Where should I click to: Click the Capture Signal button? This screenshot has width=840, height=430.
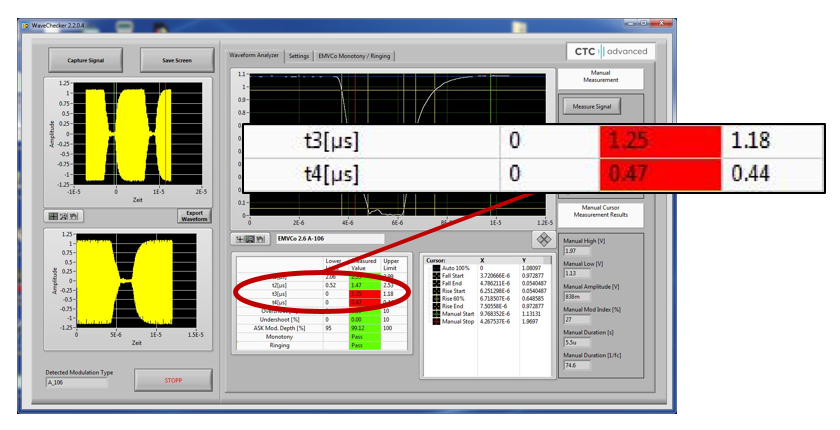[86, 60]
